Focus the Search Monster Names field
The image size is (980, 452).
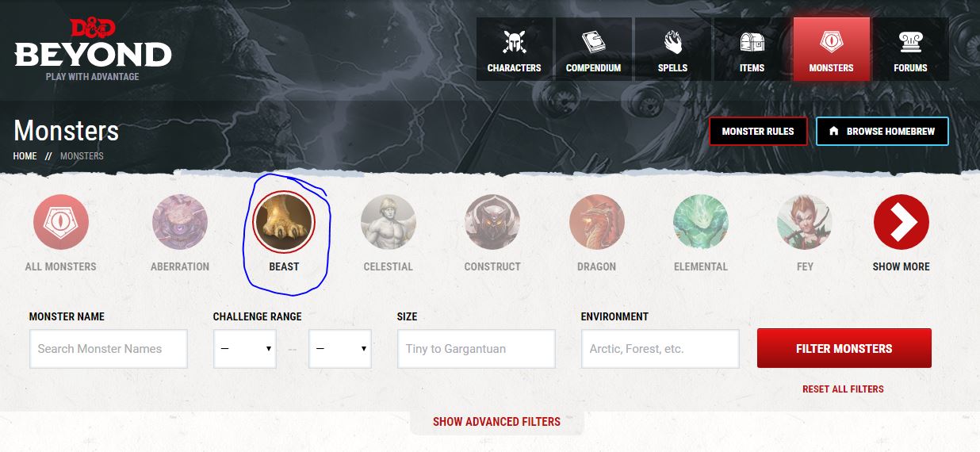point(109,349)
